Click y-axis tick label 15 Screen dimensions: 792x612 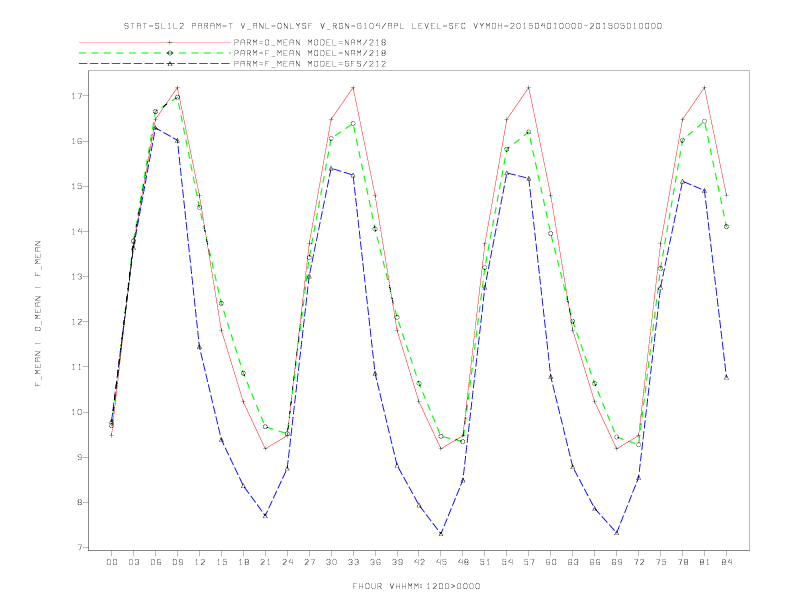[77, 186]
